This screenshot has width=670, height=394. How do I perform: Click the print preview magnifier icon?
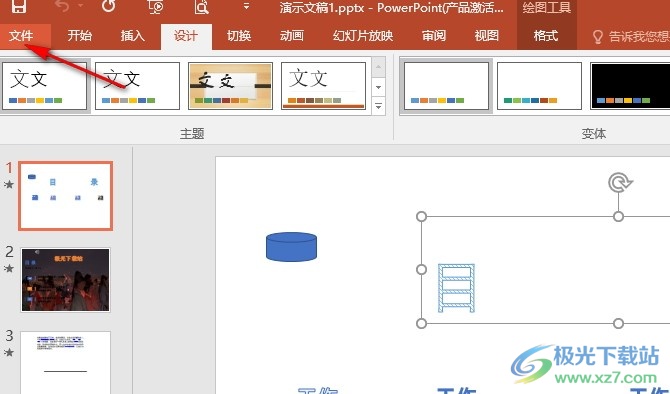click(201, 6)
